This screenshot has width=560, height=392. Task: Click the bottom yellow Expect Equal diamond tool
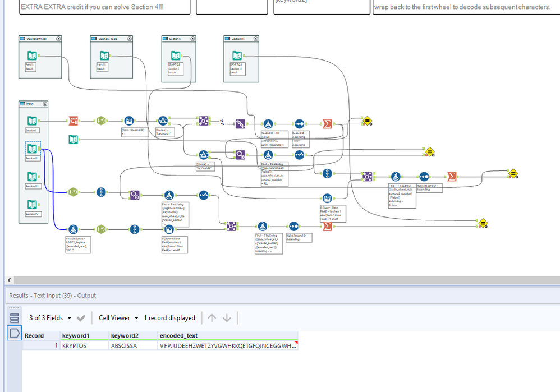483,224
